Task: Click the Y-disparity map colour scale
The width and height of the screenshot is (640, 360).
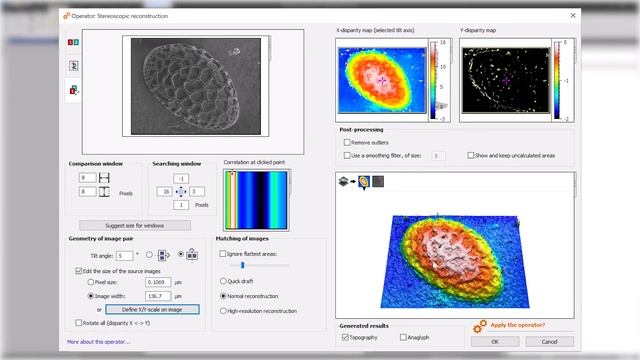Action: coord(557,80)
